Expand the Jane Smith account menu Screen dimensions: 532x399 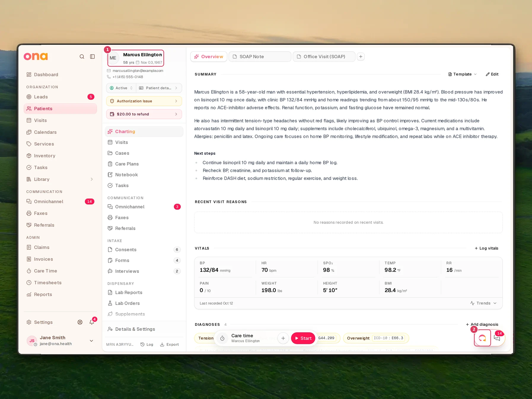[x=91, y=341]
